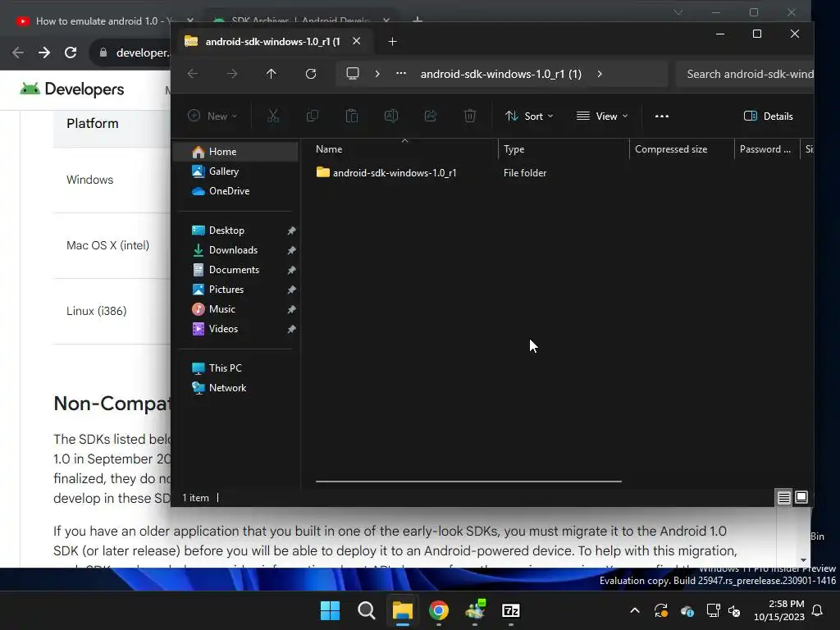Switch to details list view in status bar
Screen dimensions: 840x630
click(x=783, y=498)
